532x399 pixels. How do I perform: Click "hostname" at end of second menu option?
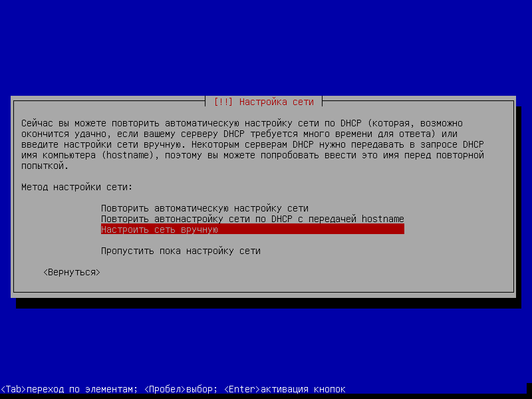click(x=383, y=219)
